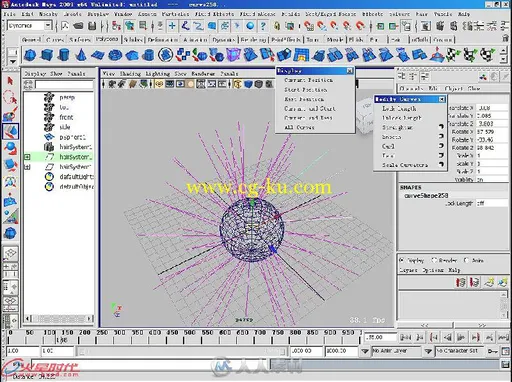This screenshot has width=512, height=382.
Task: Select the Render radio button in layer editor
Action: click(x=434, y=260)
